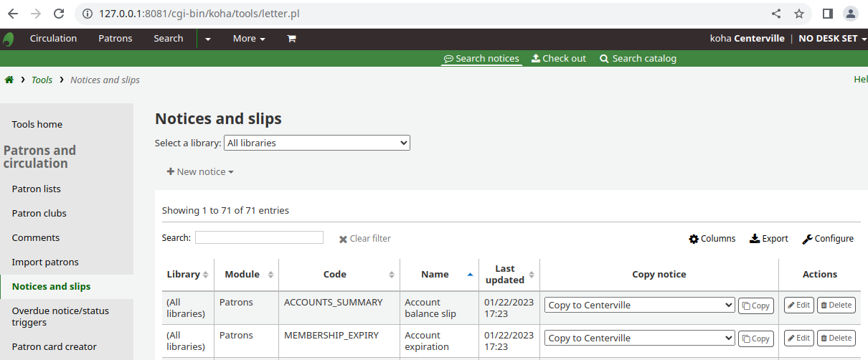
Task: Open Copy notice dropdown for ACCOUNTS_SUMMARY
Action: click(639, 305)
